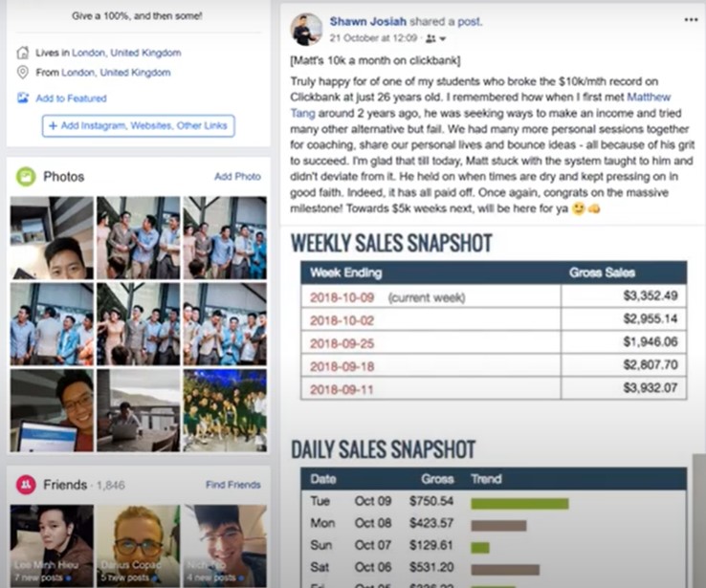Open the Friends section heading

(65, 485)
